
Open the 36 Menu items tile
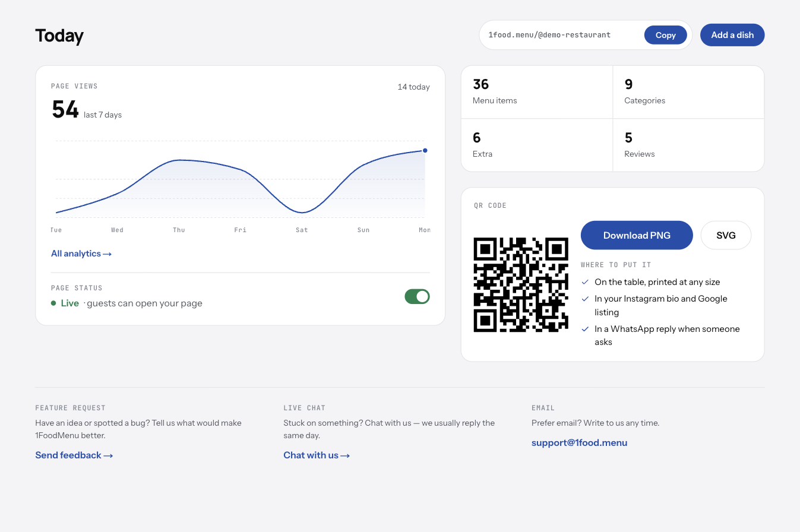click(x=537, y=92)
